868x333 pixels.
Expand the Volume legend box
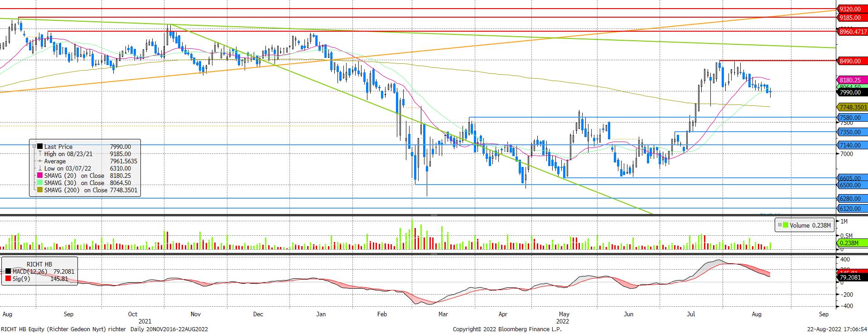pyautogui.click(x=780, y=225)
